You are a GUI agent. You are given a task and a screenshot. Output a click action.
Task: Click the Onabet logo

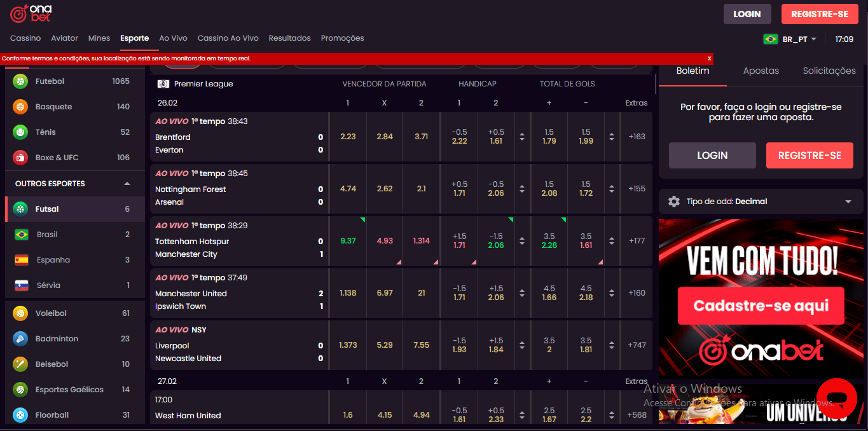click(31, 13)
